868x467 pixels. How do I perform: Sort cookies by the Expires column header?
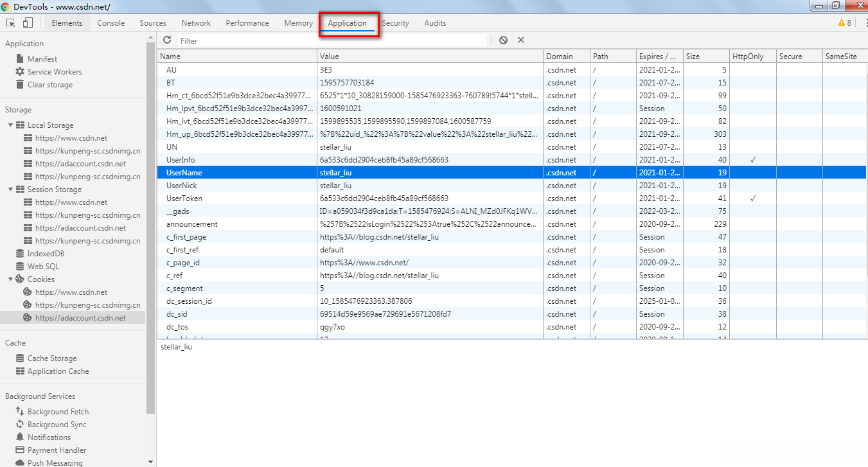click(x=659, y=57)
